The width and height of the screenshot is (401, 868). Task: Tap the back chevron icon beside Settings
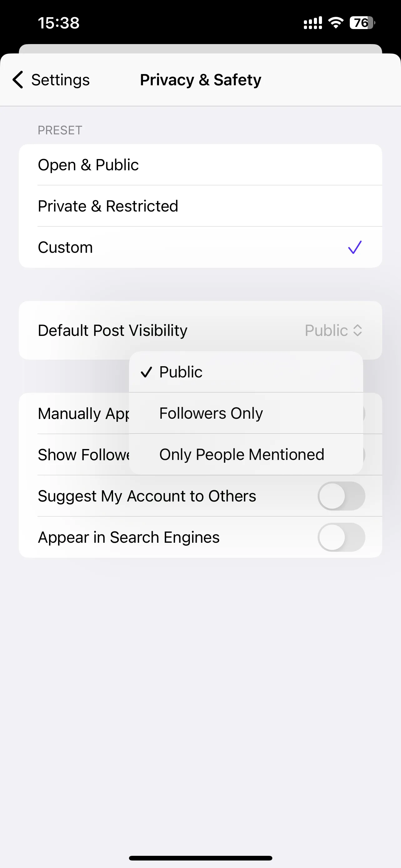(18, 80)
